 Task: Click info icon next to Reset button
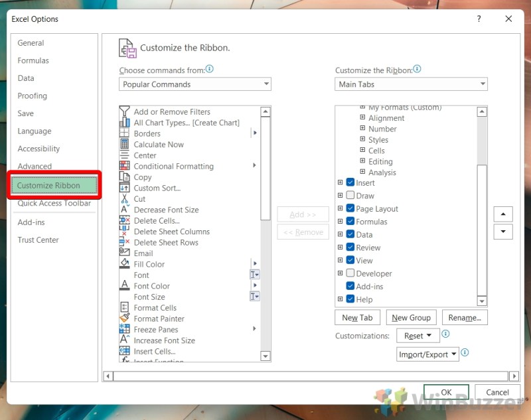(445, 334)
